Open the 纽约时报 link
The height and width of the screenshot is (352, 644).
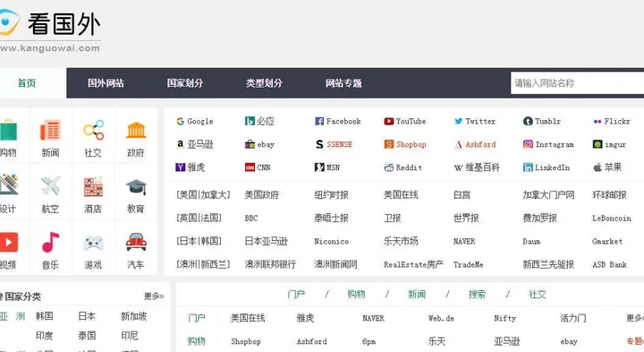click(x=332, y=195)
